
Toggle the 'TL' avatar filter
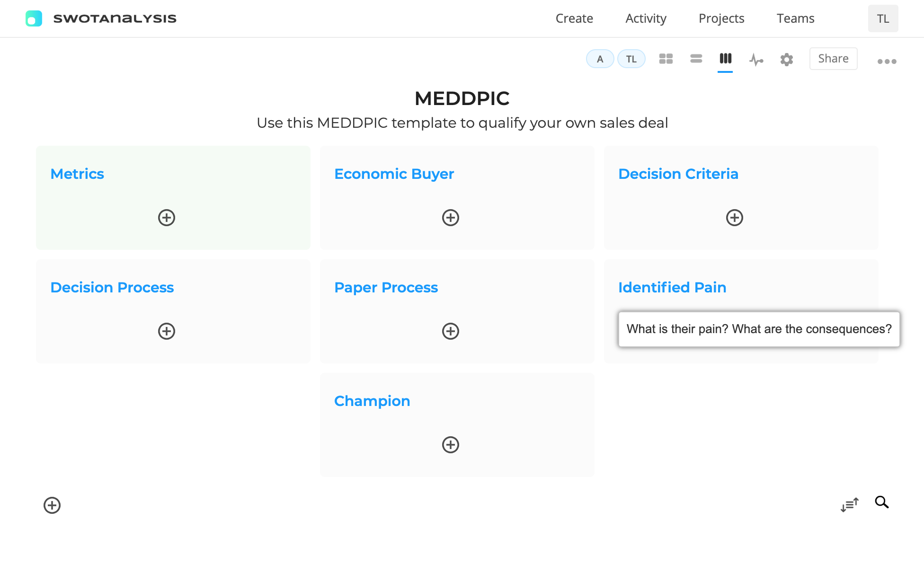(x=631, y=59)
